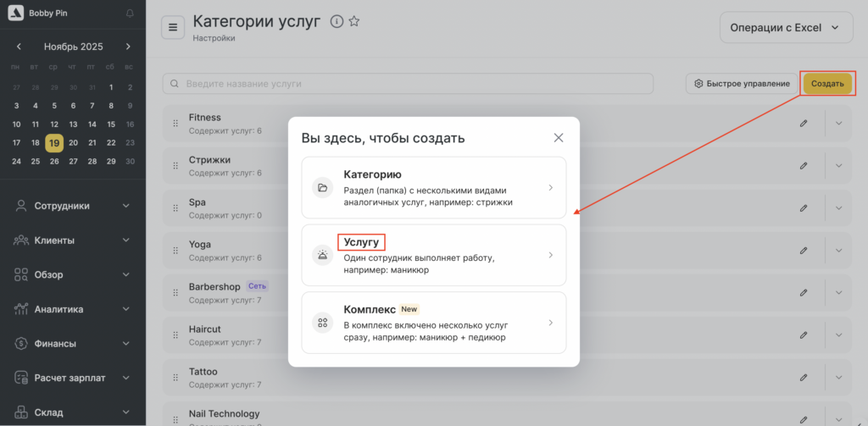The image size is (868, 426).
Task: Go to the previous month in calendar
Action: (x=19, y=47)
